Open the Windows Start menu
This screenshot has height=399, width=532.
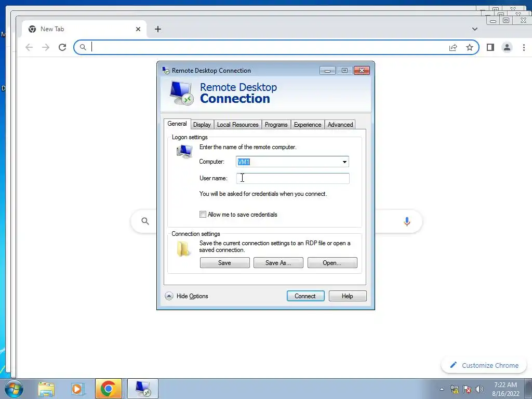coord(14,389)
